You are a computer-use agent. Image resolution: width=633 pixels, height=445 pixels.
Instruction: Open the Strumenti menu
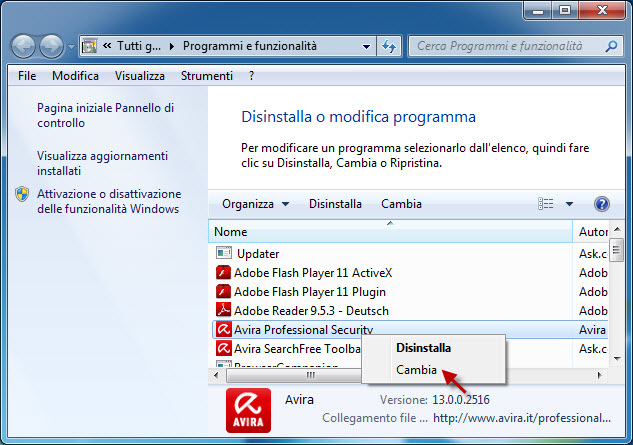[207, 76]
